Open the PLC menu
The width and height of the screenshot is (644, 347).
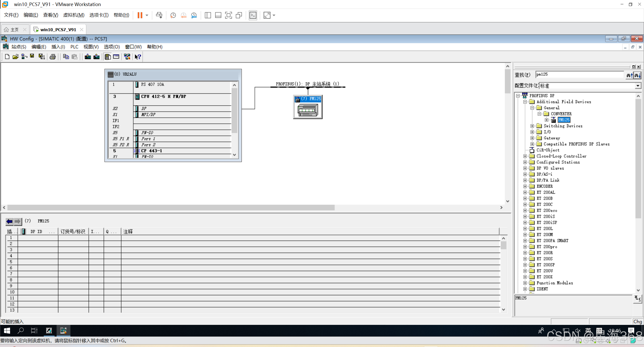74,47
